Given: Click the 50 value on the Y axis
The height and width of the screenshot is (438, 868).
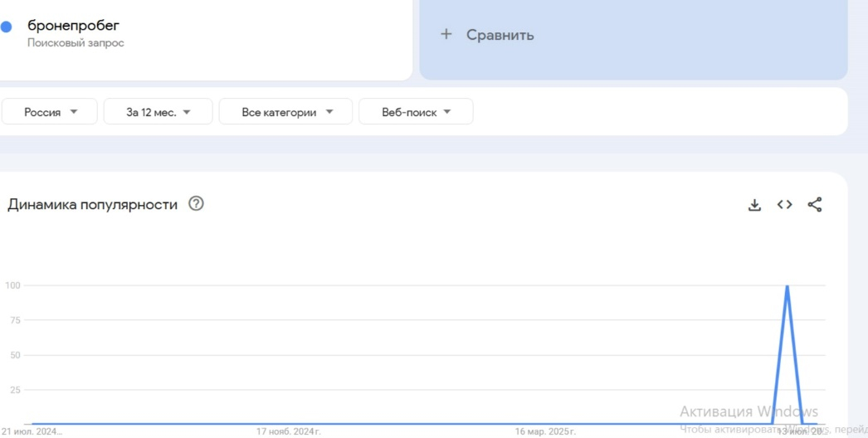Looking at the screenshot, I should [15, 355].
